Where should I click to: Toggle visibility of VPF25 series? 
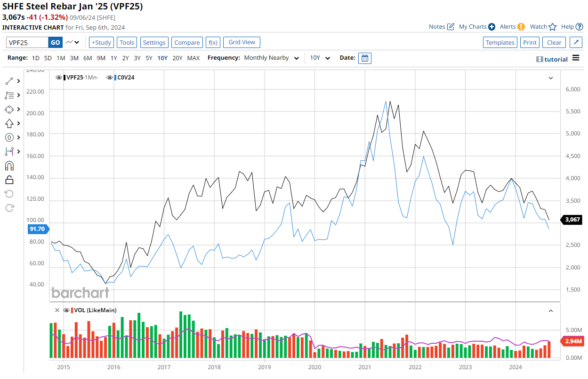tap(59, 78)
